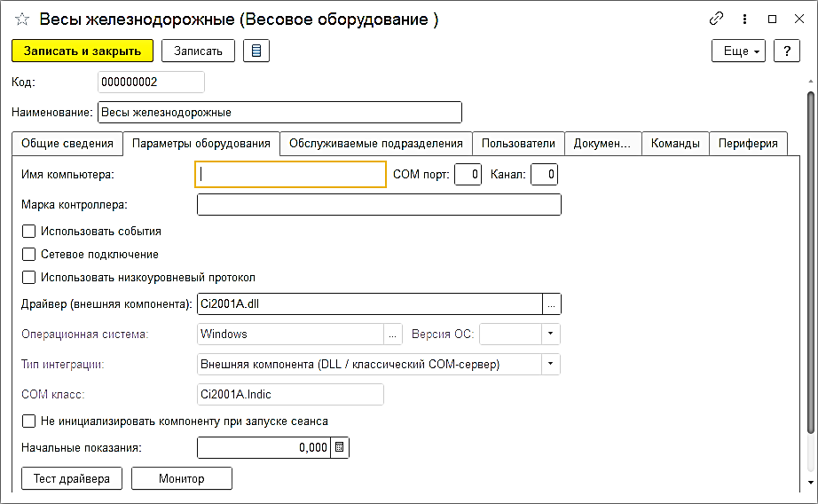Screen dimensions: 818x504
Task: Toggle Сетевое подключение checkbox
Action: (29, 254)
